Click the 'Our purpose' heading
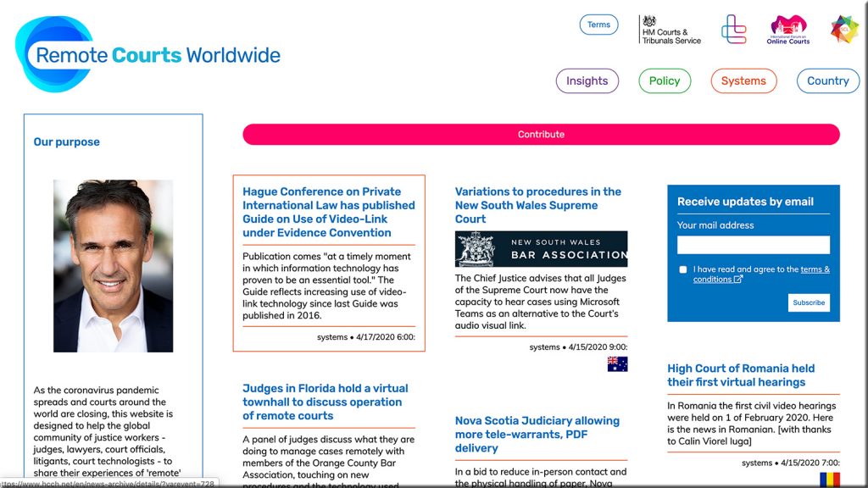This screenshot has width=868, height=488. click(x=66, y=141)
